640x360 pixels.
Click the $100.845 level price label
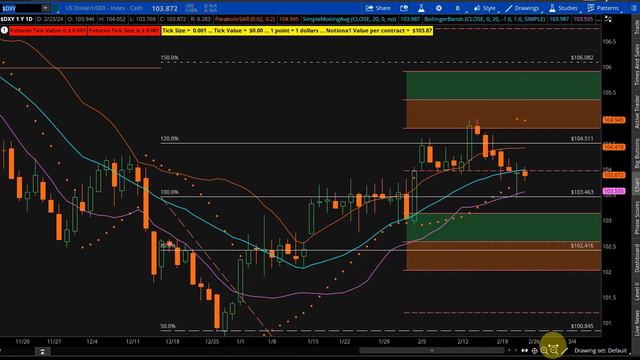tap(582, 327)
